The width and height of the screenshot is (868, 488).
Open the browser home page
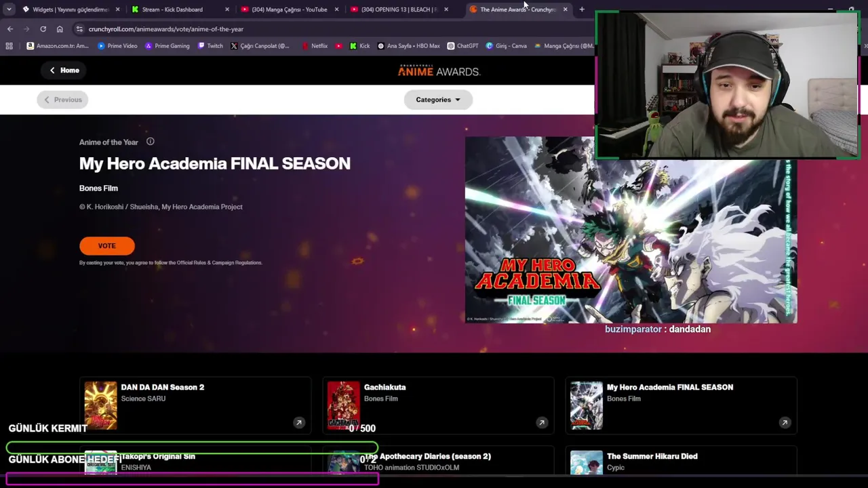(60, 29)
